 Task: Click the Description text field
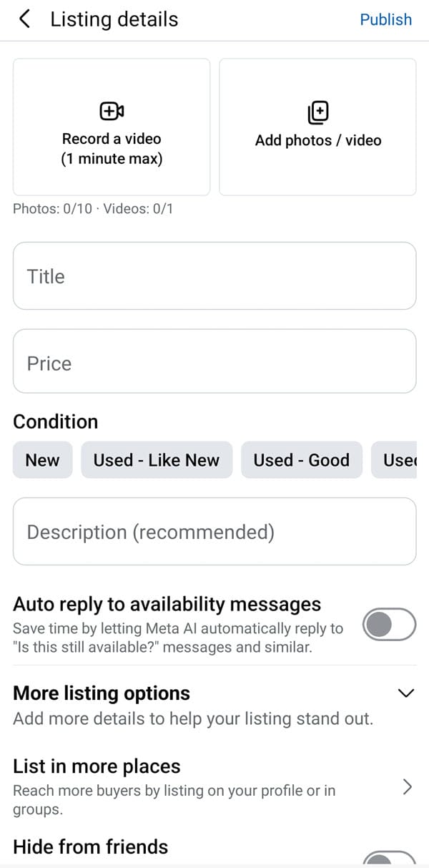[x=214, y=532]
